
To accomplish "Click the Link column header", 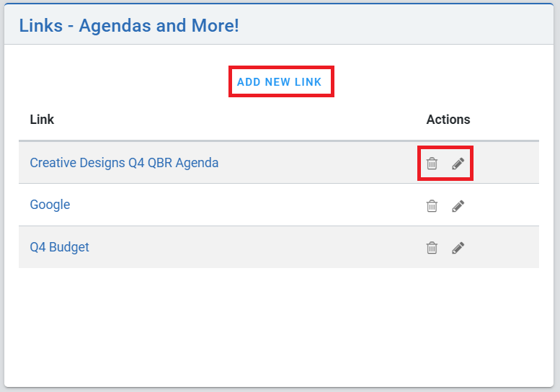I will (42, 120).
